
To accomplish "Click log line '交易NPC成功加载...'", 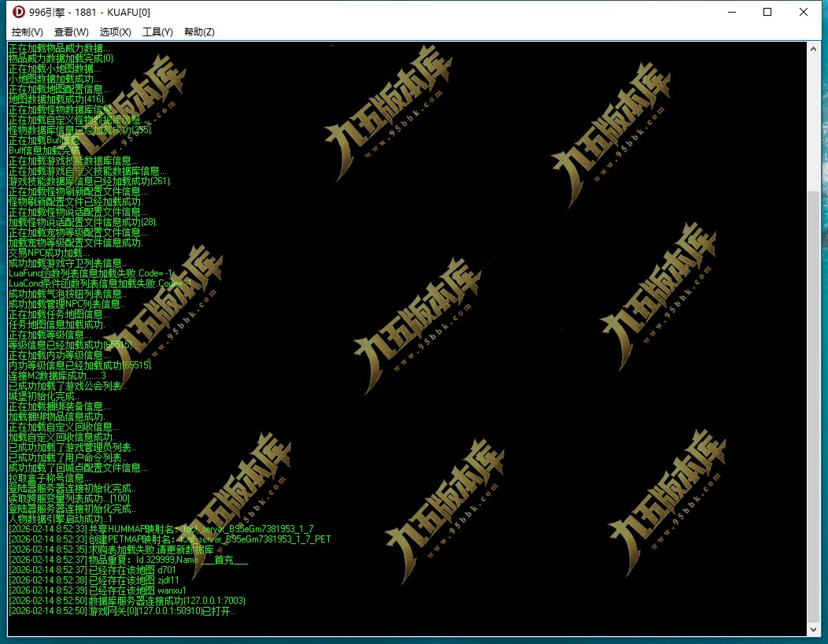I will (x=49, y=253).
